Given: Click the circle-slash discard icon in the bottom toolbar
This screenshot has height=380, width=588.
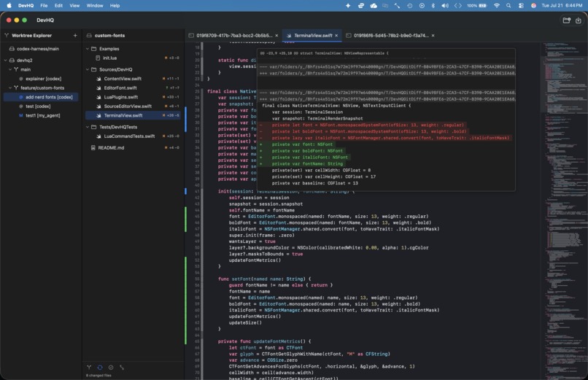Looking at the screenshot, I should point(111,368).
